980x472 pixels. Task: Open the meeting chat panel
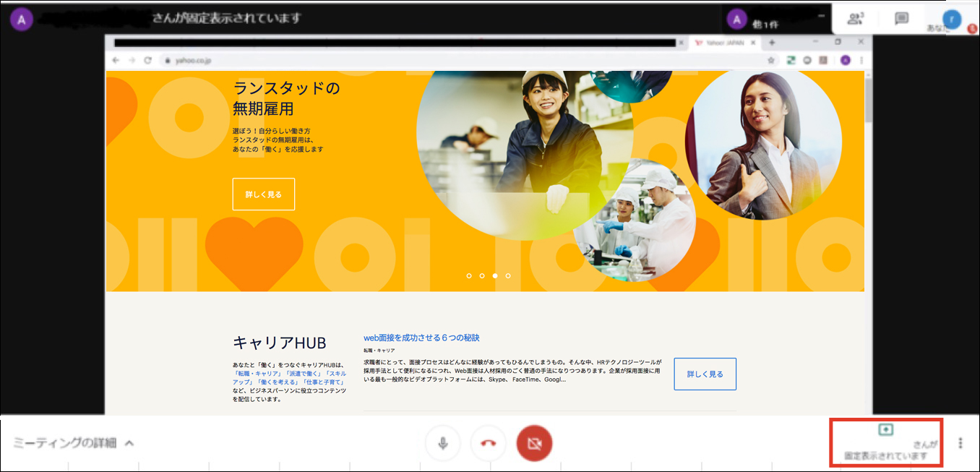coord(901,19)
